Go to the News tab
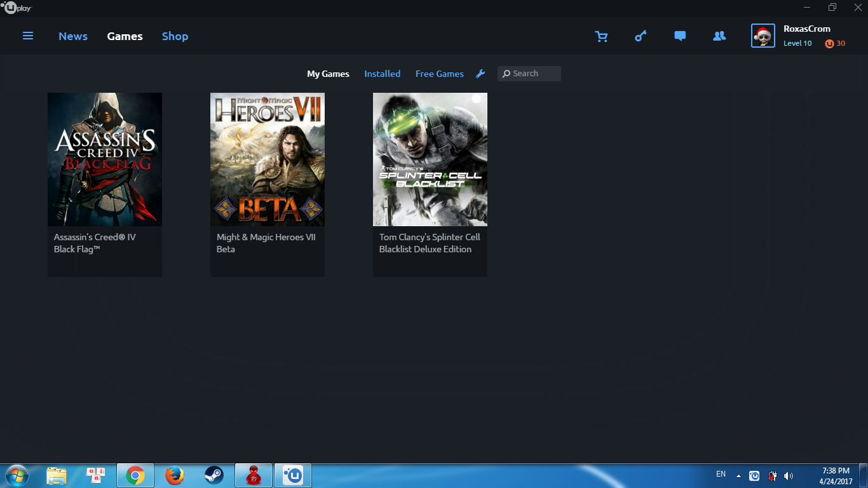The width and height of the screenshot is (868, 488). click(x=73, y=36)
